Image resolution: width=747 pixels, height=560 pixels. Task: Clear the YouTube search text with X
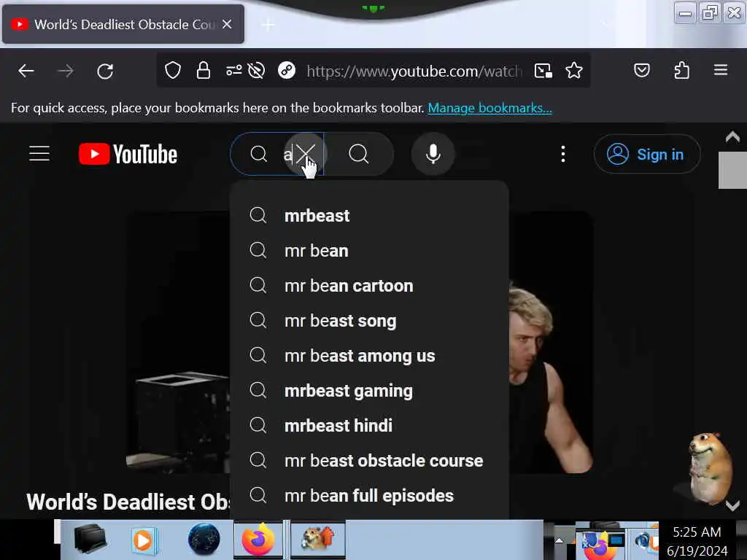[x=305, y=155]
